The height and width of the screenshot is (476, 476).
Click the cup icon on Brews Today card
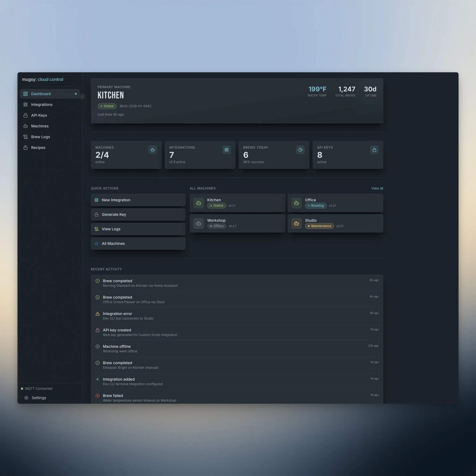point(300,150)
